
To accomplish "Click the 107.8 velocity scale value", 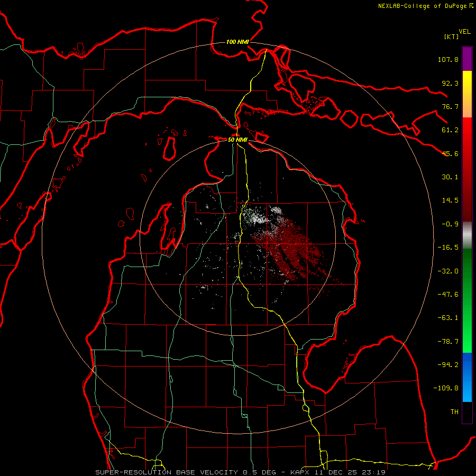I will 448,59.
